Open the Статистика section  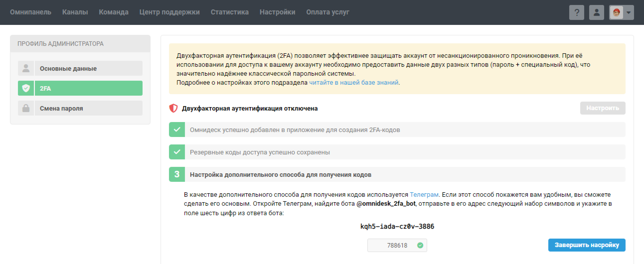(230, 12)
